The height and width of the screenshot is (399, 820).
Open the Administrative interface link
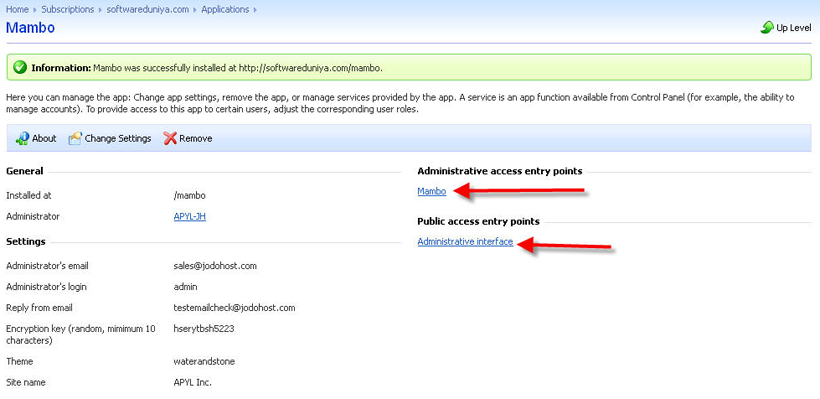[x=465, y=242]
